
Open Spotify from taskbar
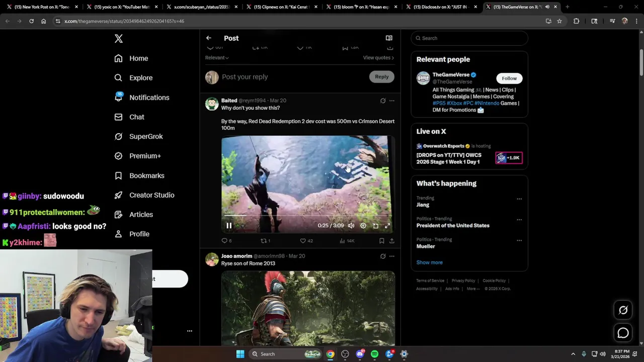[x=374, y=354]
